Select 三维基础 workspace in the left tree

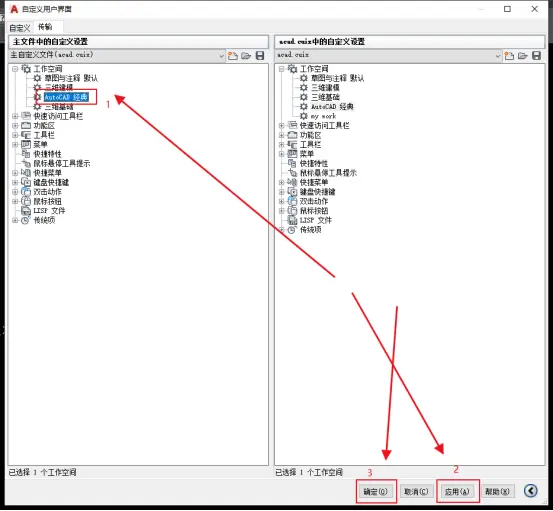pos(59,107)
